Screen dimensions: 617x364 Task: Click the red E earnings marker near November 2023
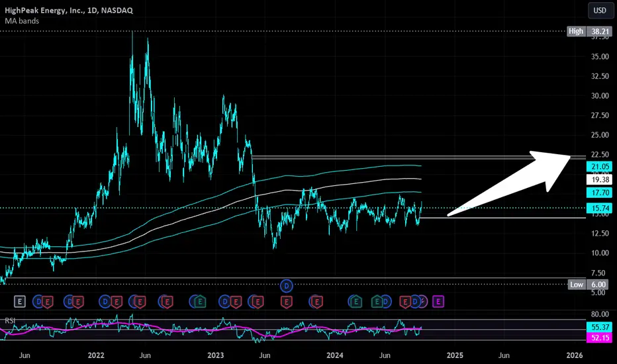click(x=316, y=302)
